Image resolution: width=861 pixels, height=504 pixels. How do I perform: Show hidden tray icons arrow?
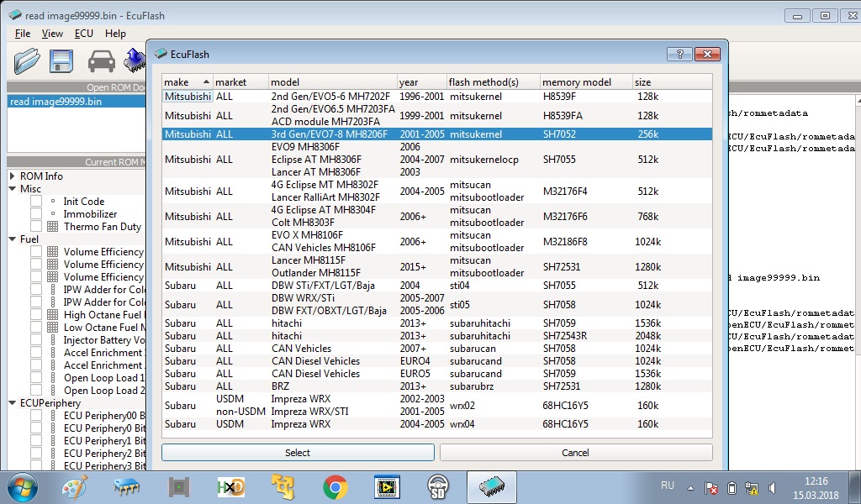[691, 488]
